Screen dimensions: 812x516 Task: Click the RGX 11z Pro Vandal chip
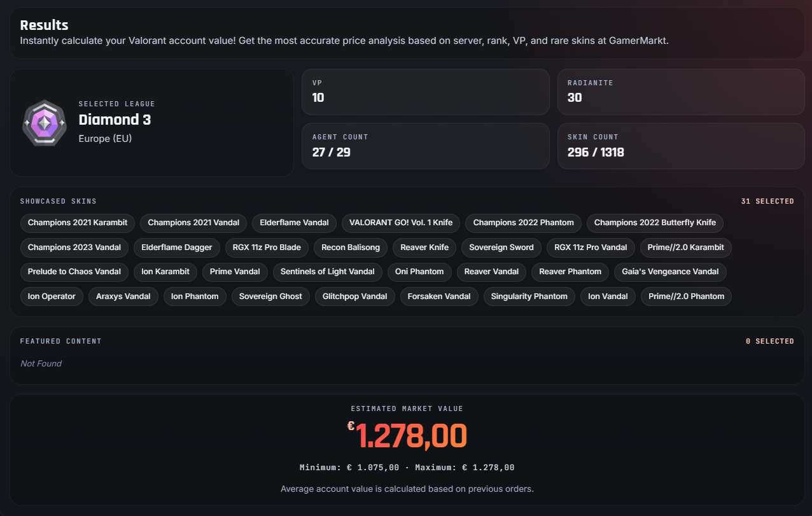(591, 248)
